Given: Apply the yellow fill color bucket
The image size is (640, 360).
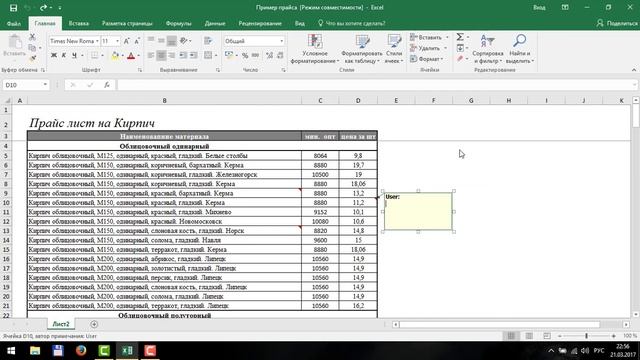Looking at the screenshot, I should [115, 56].
